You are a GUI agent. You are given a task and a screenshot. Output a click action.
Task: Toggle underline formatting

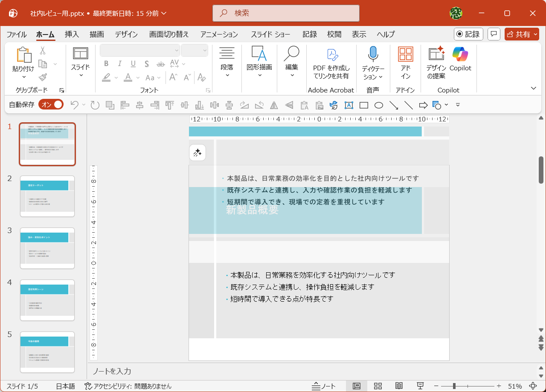pyautogui.click(x=133, y=63)
